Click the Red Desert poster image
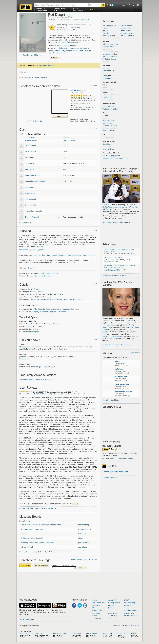Viewport: 159px width, 644px height. click(33, 33)
